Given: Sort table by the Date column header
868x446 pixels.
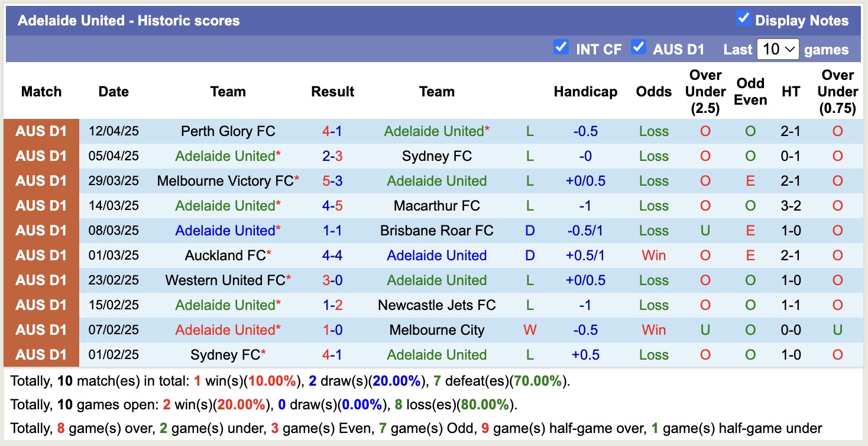Looking at the screenshot, I should point(113,92).
